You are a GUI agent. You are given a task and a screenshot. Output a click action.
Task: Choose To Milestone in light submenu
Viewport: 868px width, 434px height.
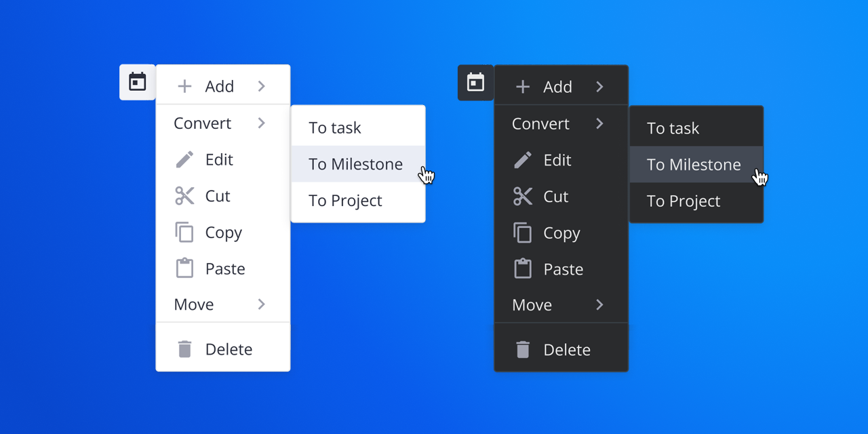click(x=355, y=164)
